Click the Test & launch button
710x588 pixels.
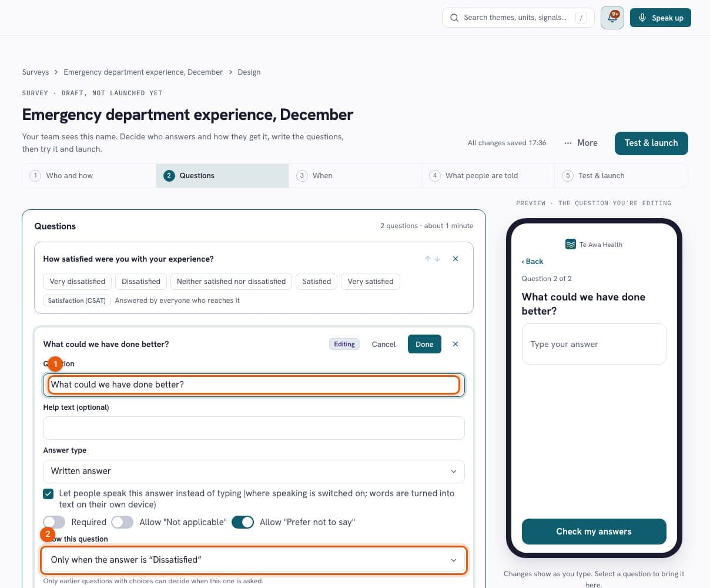coord(651,143)
